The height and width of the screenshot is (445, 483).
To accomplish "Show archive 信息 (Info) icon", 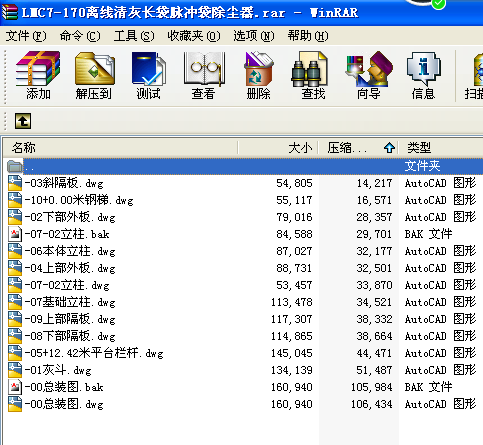I will pos(423,68).
